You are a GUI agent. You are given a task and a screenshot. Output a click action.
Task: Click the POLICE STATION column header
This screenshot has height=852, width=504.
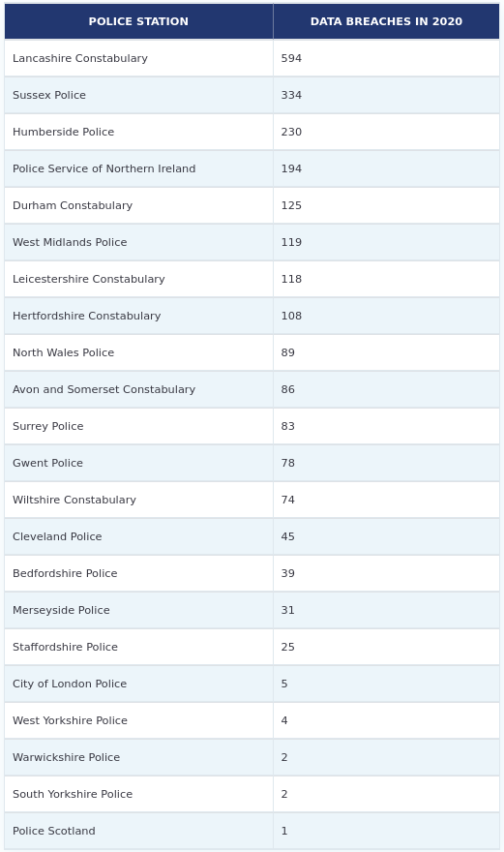click(138, 21)
